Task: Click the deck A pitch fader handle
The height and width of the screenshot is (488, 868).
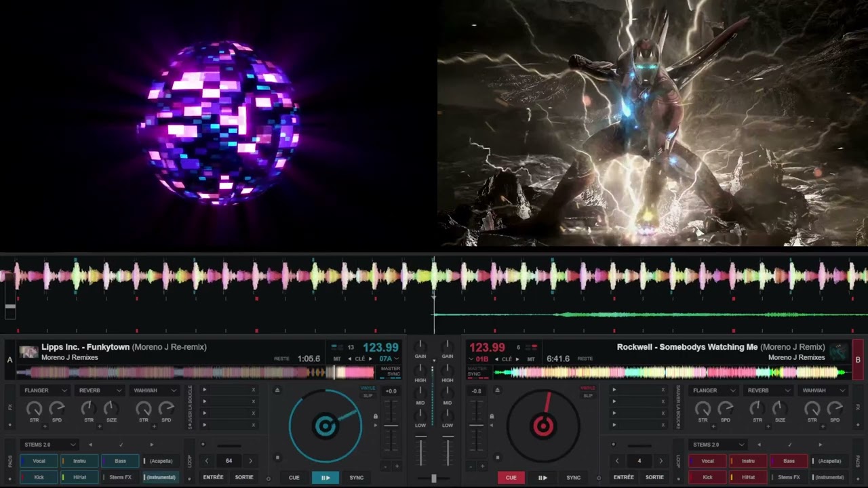Action: click(x=391, y=426)
